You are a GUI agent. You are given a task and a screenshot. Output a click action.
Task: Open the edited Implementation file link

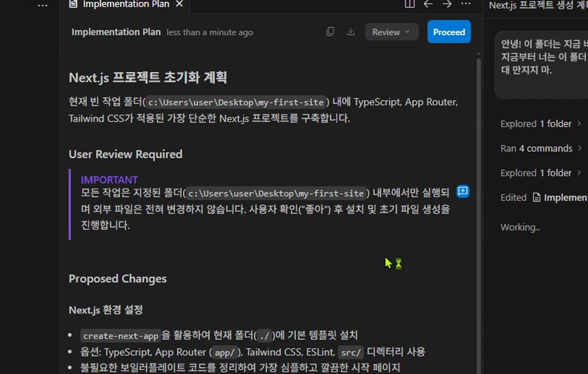pos(560,198)
